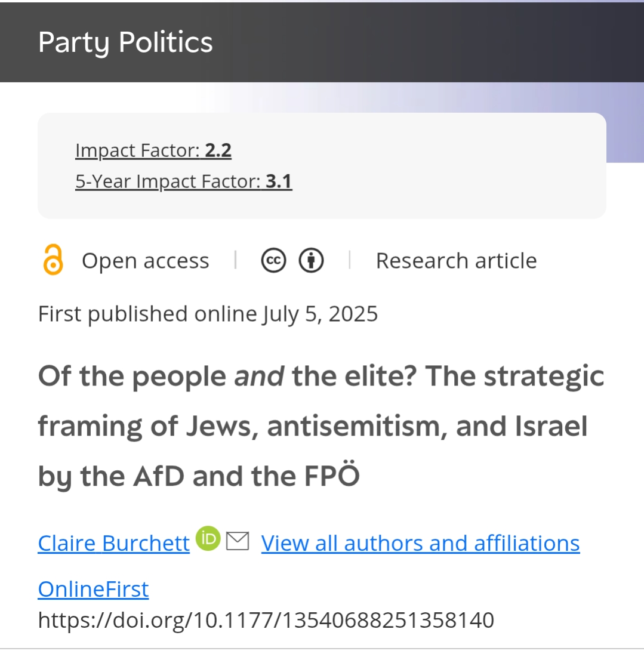Click the bold 3.1 five-year value
Viewport: 644px width, 657px height.
click(x=279, y=181)
